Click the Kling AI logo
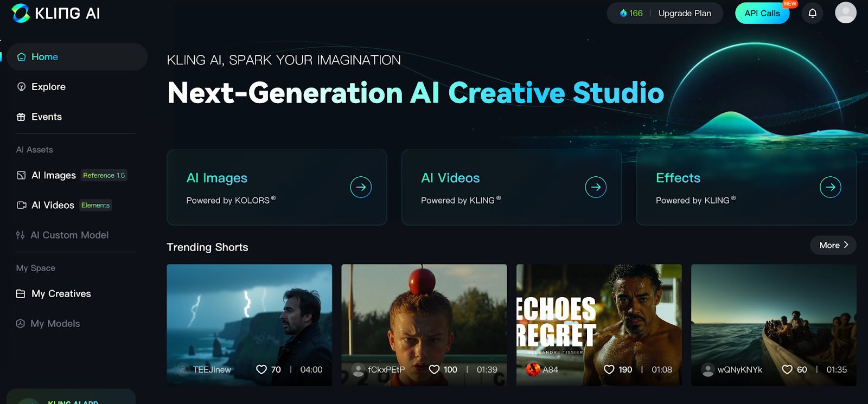Screen dimensions: 868x404 click(x=56, y=13)
